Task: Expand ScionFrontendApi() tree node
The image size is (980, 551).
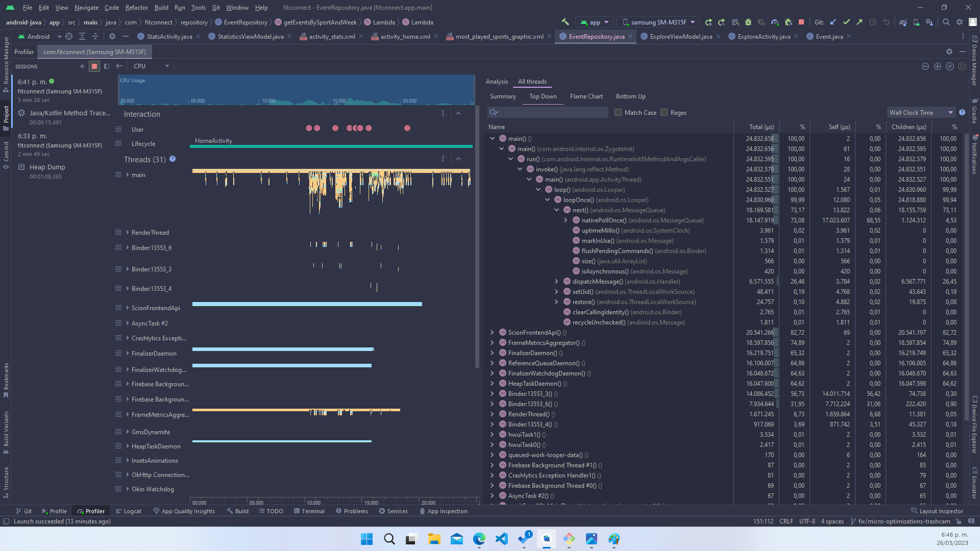Action: click(492, 333)
